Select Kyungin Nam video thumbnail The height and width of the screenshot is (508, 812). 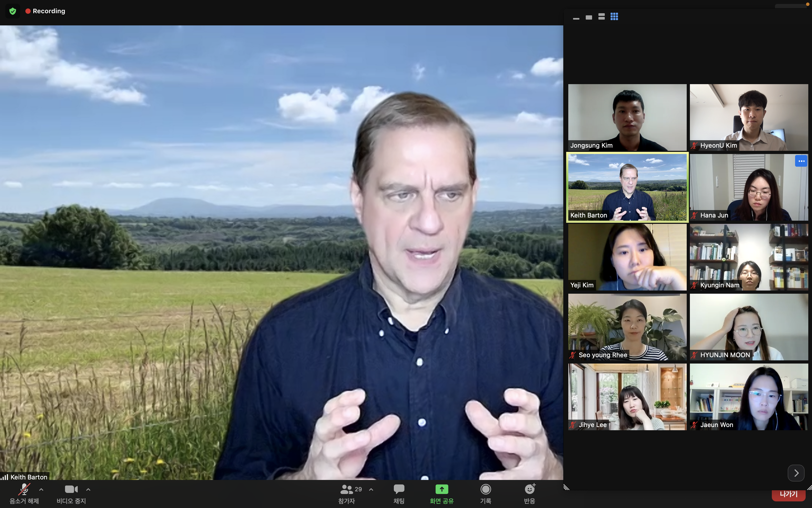point(749,257)
